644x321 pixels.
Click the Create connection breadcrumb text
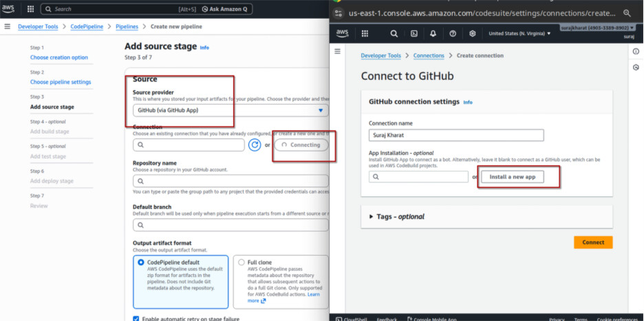point(480,56)
